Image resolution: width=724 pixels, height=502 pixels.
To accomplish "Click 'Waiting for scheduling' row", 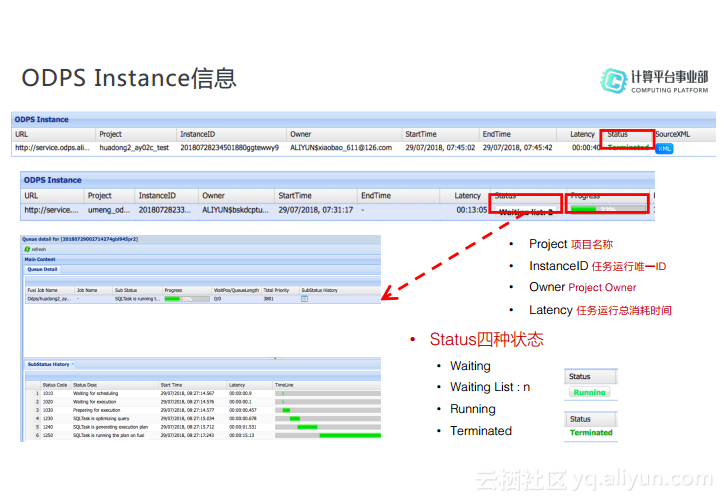I will [203, 393].
